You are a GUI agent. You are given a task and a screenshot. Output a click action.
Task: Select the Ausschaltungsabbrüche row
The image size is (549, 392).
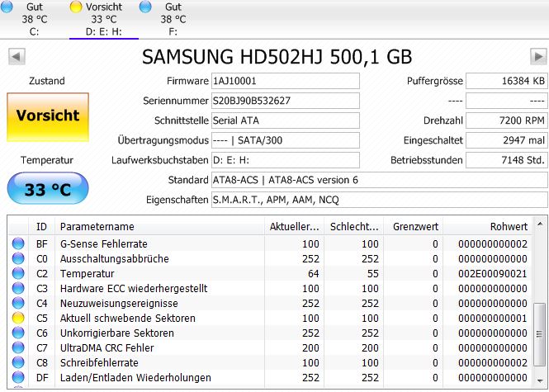tap(270, 258)
